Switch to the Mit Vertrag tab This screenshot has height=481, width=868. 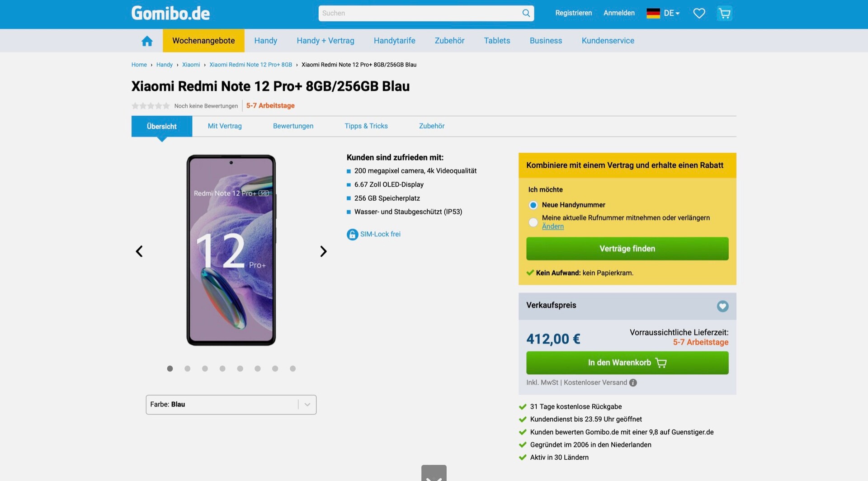click(225, 126)
